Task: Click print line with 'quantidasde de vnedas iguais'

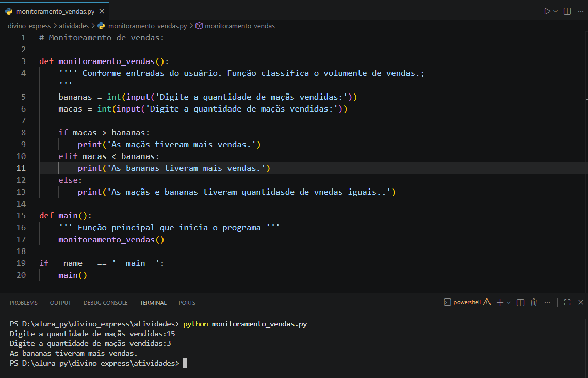Action: 237,192
